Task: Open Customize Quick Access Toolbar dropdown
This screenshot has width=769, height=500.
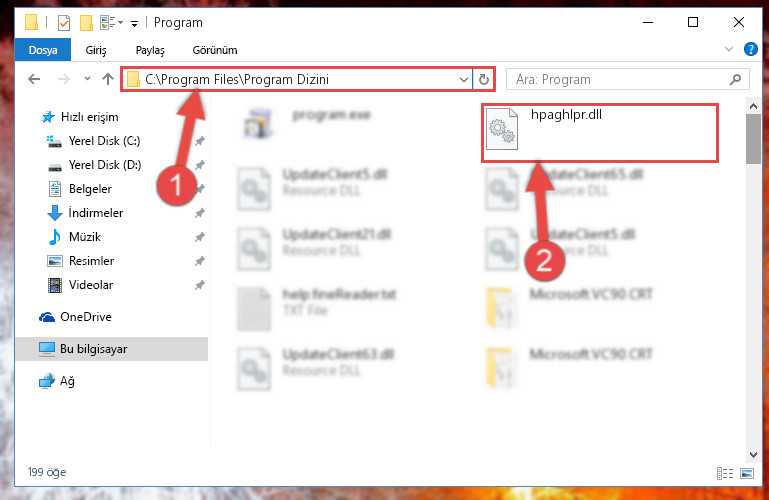Action: (134, 23)
